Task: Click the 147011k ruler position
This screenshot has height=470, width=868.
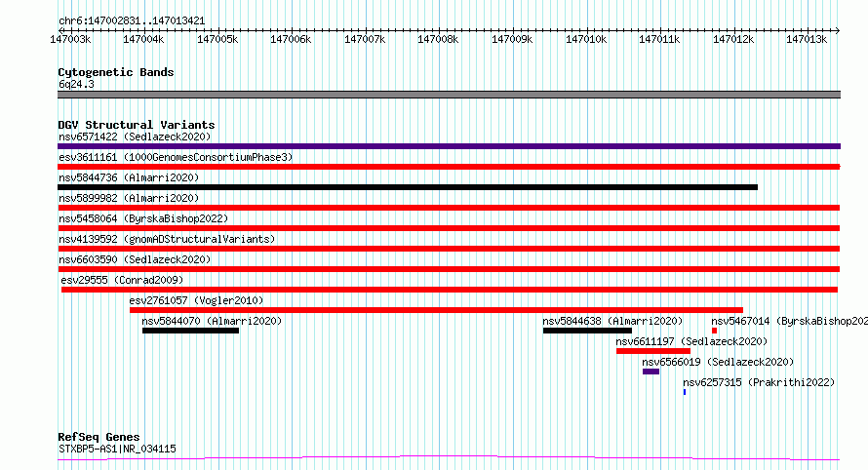Action: click(659, 39)
